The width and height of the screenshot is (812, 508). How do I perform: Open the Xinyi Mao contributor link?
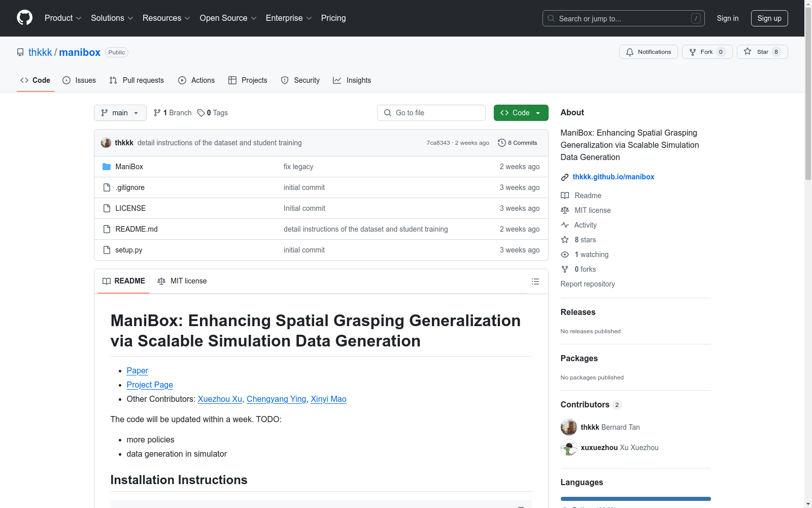pos(328,399)
